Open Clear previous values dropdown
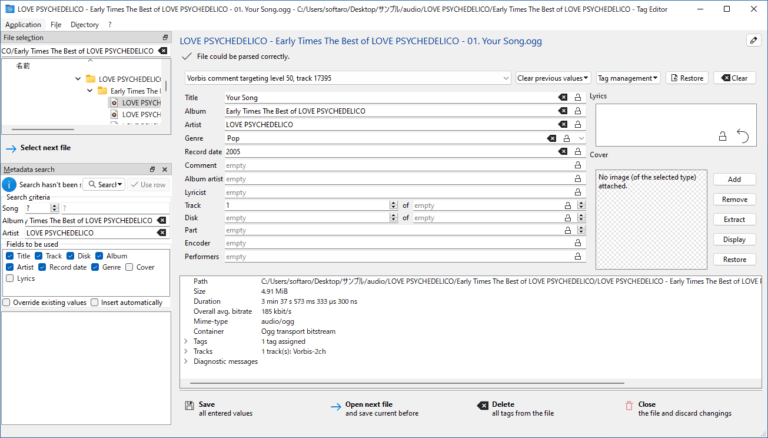This screenshot has width=768, height=438. point(552,78)
